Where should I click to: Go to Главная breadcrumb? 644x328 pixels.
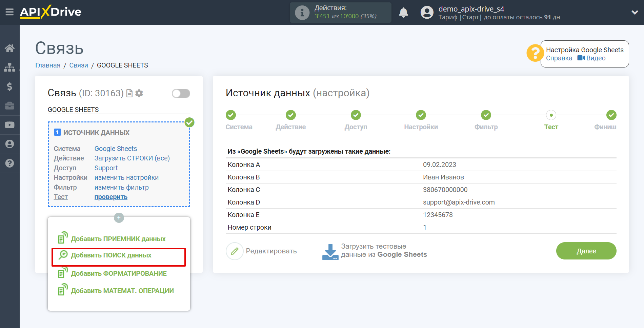[x=48, y=65]
